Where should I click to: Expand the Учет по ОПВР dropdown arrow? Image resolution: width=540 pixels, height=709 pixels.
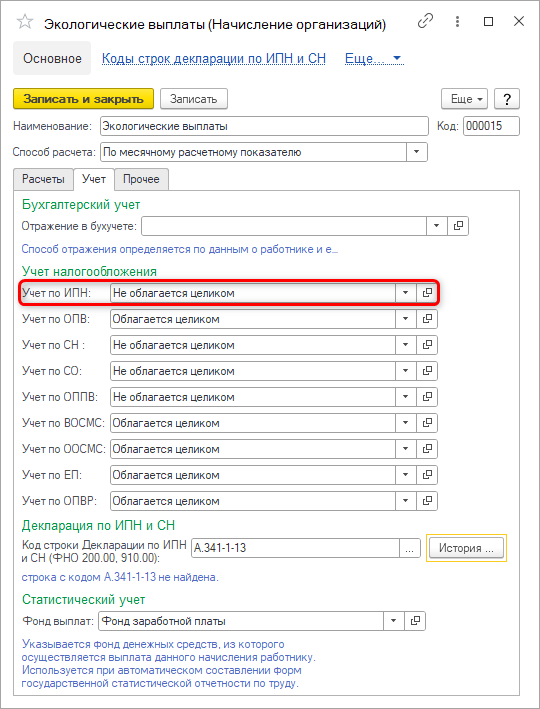click(405, 501)
